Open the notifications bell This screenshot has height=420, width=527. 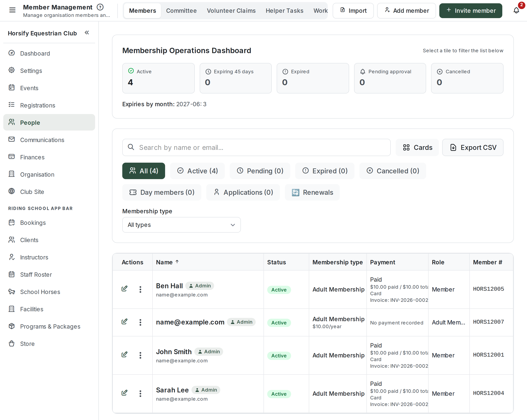pos(516,10)
